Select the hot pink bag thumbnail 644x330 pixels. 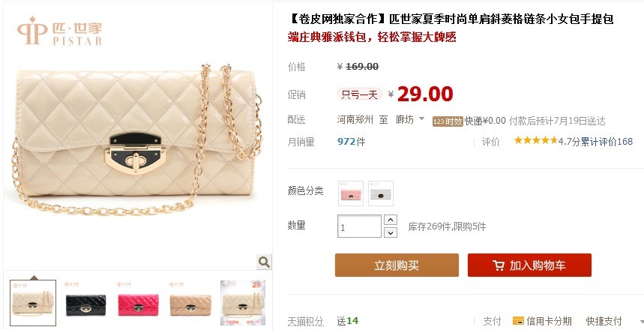(138, 303)
